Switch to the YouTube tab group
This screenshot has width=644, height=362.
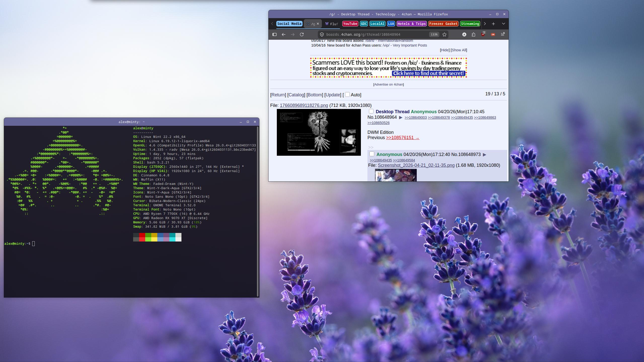[x=350, y=24]
